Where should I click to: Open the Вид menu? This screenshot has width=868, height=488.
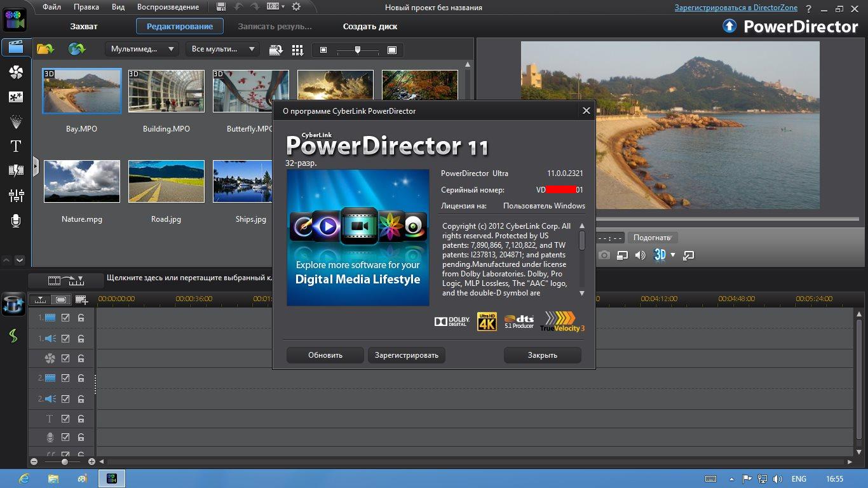118,7
